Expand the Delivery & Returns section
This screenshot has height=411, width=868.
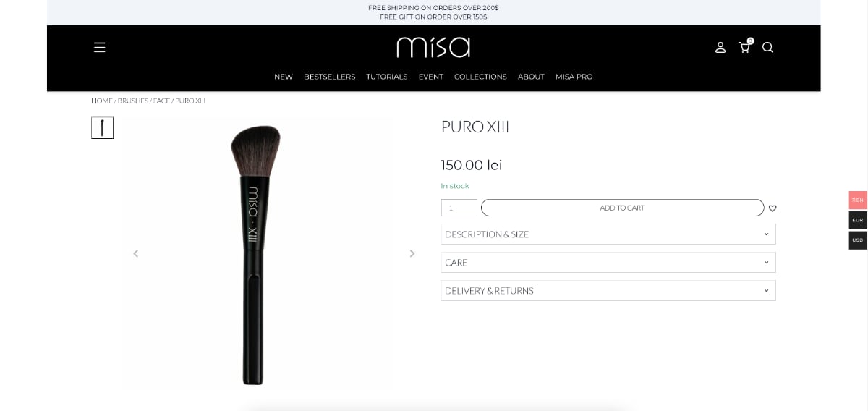click(608, 290)
